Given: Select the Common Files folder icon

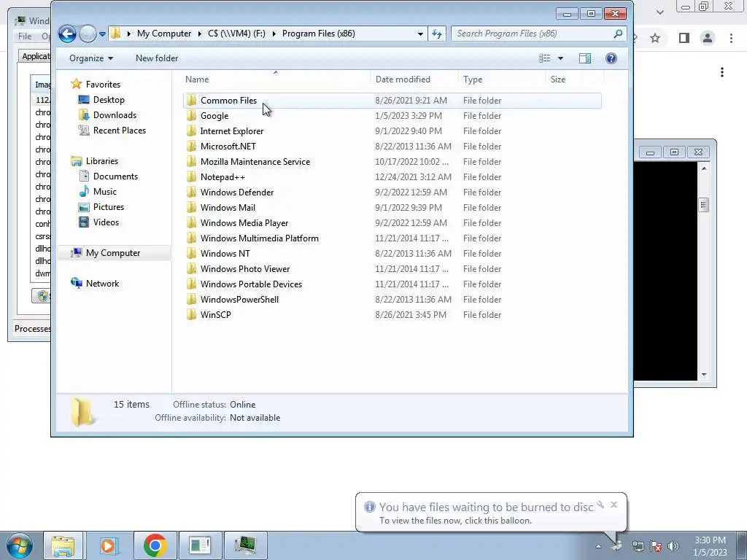Looking at the screenshot, I should 192,101.
